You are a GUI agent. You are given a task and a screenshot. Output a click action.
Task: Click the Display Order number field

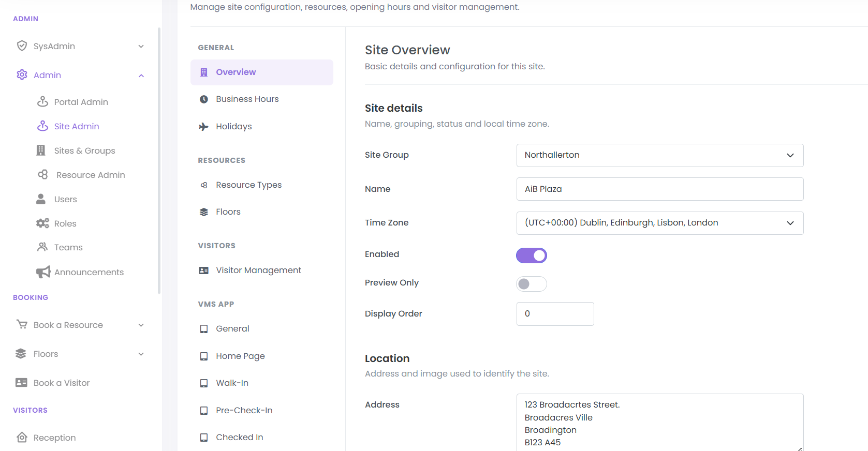click(x=555, y=314)
